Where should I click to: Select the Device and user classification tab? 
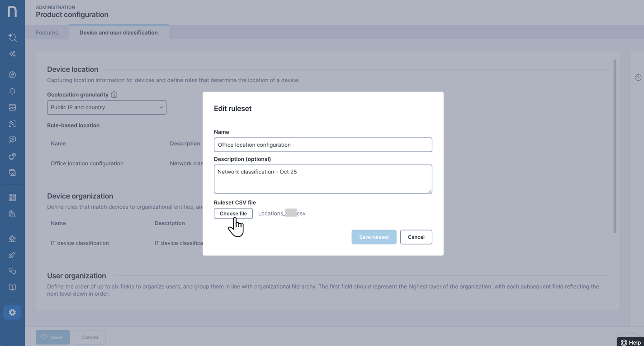point(118,33)
